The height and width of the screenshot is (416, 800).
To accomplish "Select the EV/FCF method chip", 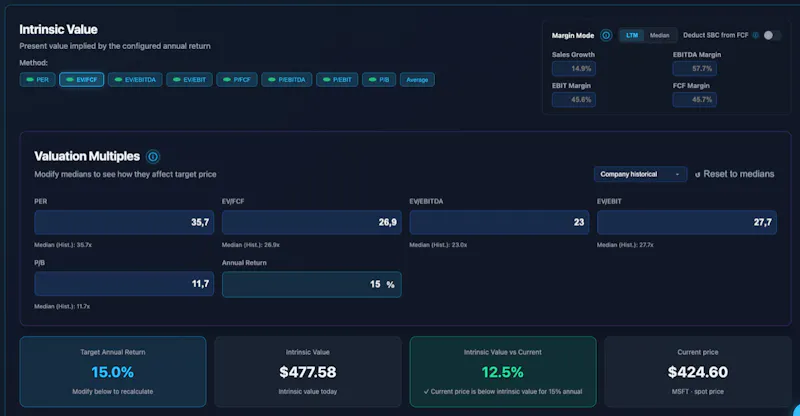I will 82,80.
